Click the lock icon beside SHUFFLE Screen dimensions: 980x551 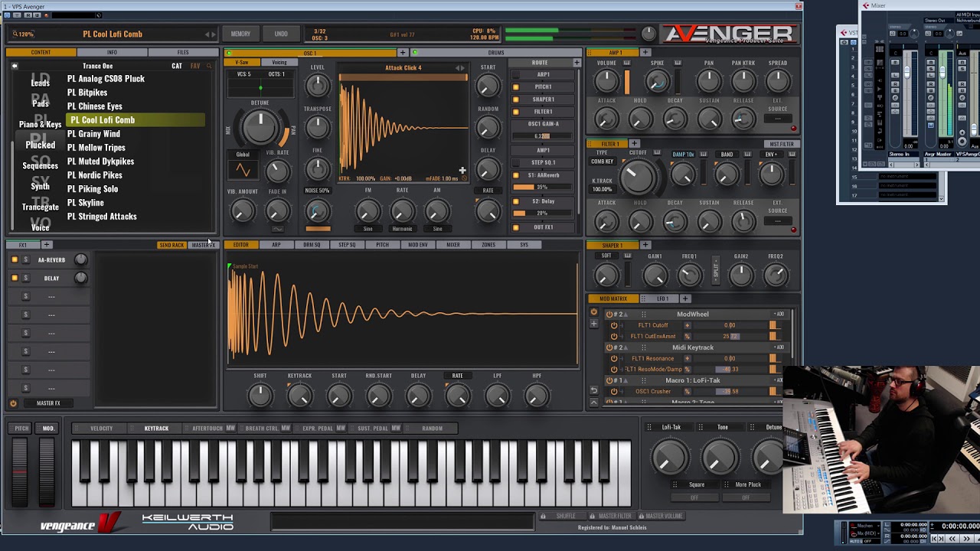[543, 516]
